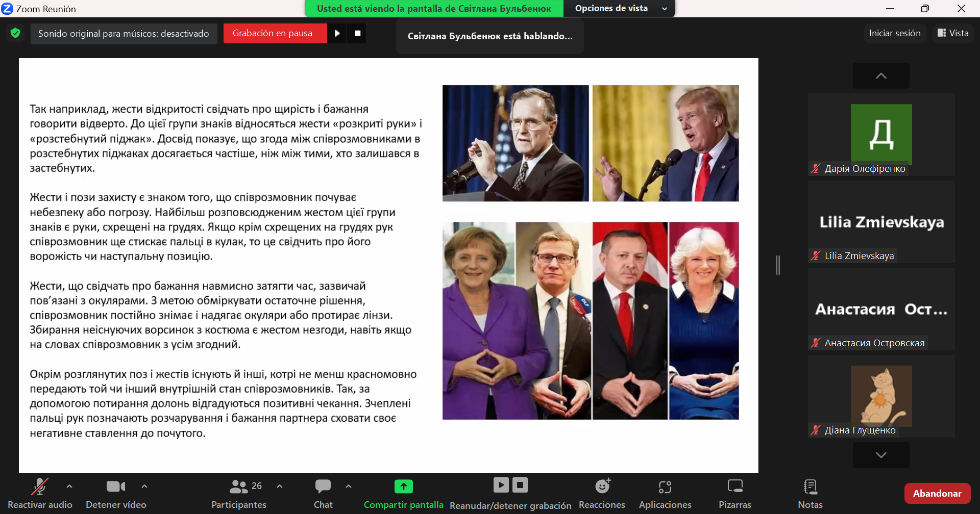Expand audio options arrow next to Reactivar audio

pyautogui.click(x=69, y=486)
